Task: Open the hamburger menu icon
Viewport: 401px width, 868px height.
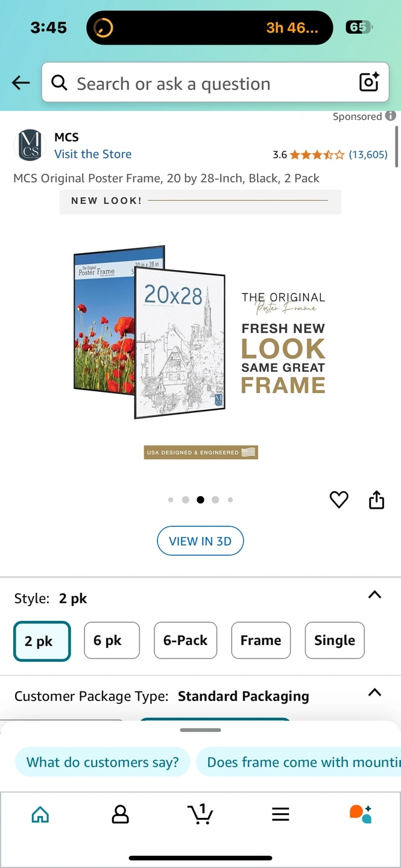Action: tap(280, 814)
